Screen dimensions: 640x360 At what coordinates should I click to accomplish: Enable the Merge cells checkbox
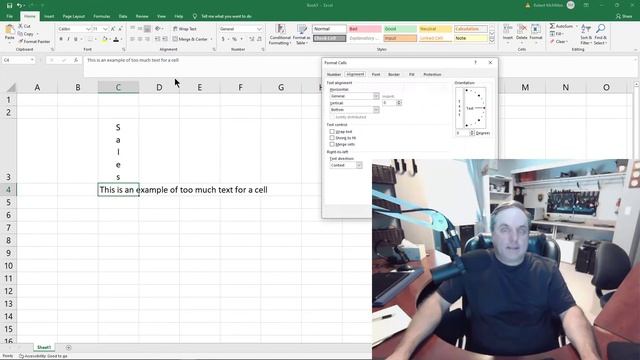pos(332,144)
